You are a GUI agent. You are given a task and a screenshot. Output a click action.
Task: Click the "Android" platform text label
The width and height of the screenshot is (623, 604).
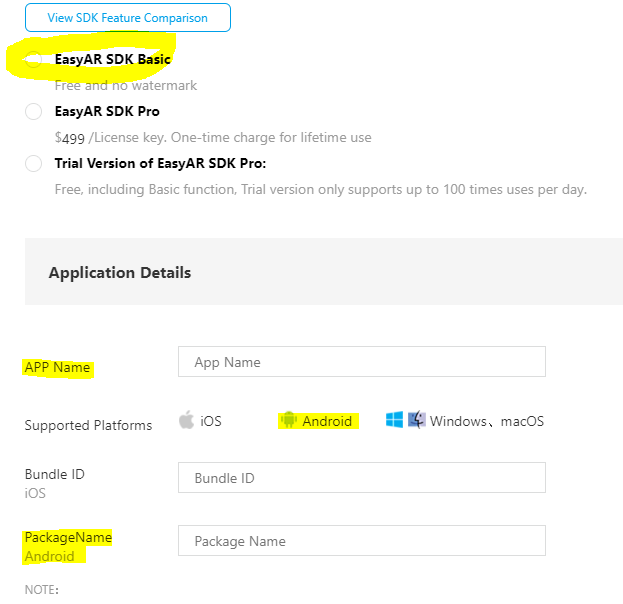(327, 421)
